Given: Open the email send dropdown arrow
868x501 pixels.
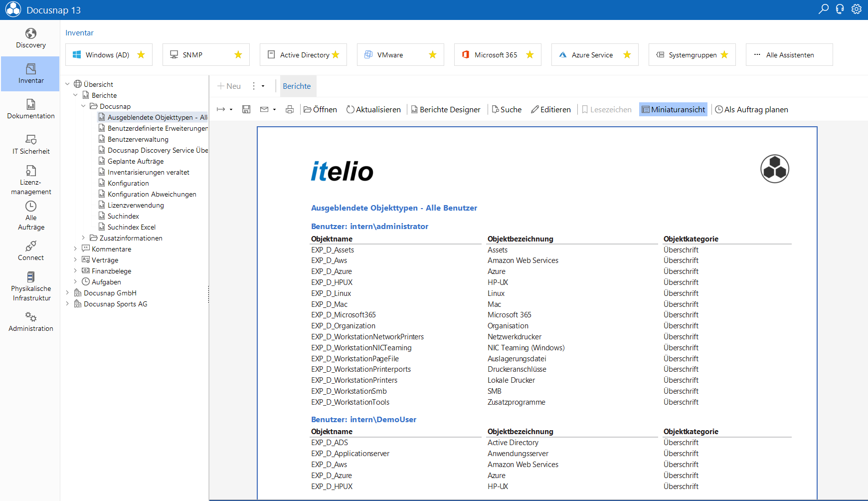Looking at the screenshot, I should (x=275, y=110).
